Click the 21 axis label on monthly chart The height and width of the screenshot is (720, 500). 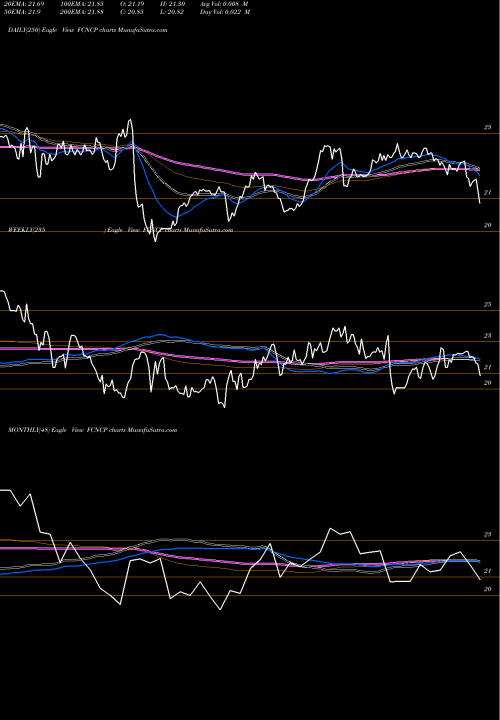(487, 571)
